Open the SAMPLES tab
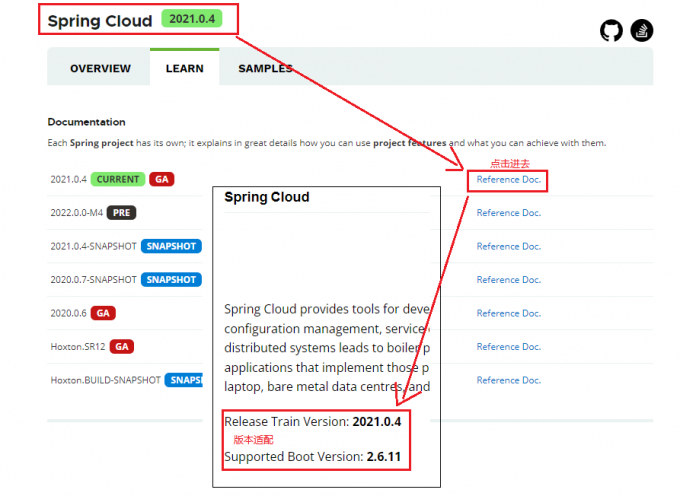Viewport: 680px width, 496px height. (265, 69)
